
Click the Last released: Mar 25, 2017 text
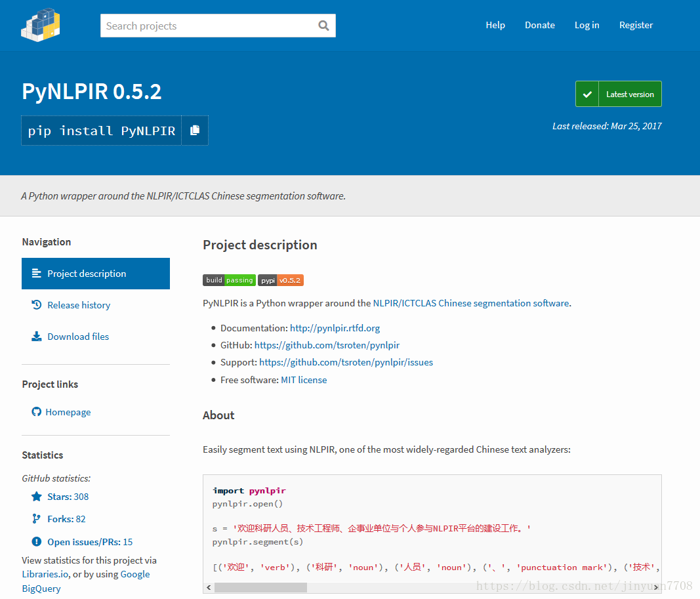[x=607, y=126]
